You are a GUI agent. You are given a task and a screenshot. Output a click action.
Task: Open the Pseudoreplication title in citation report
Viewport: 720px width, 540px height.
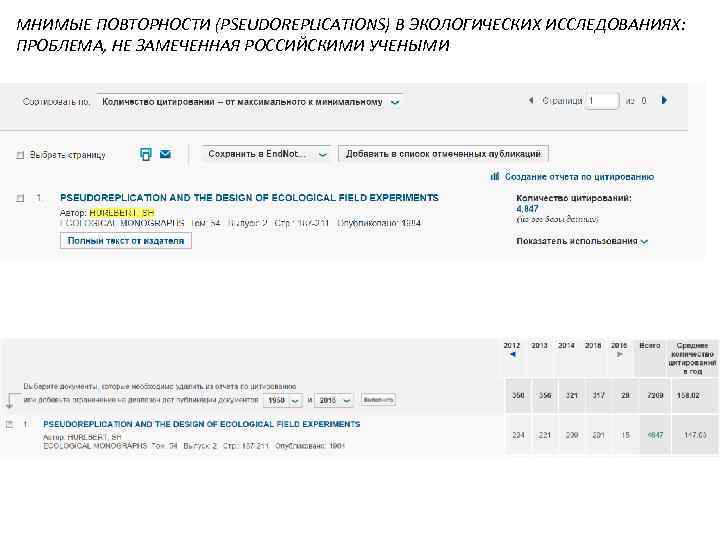point(202,424)
